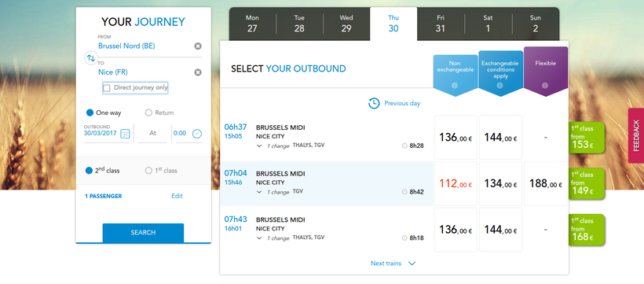Image resolution: width=644 pixels, height=284 pixels.
Task: Load more results with Next trains
Action: coord(393,264)
